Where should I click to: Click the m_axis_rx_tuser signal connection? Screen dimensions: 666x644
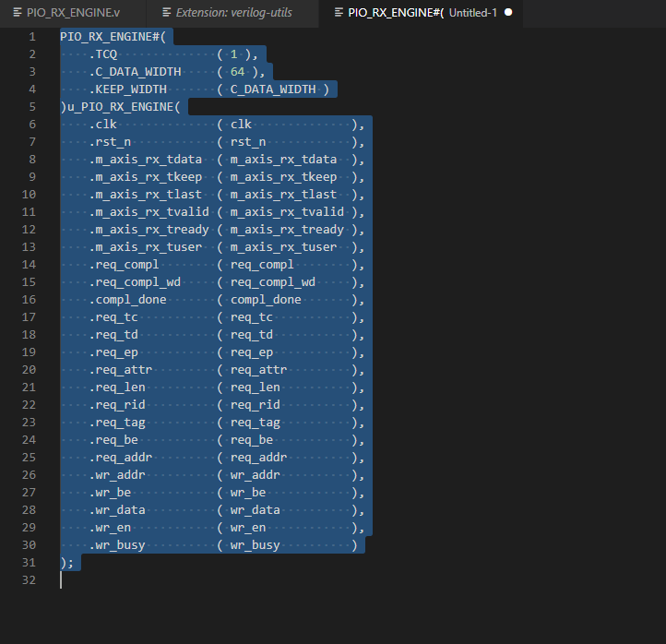coord(284,247)
